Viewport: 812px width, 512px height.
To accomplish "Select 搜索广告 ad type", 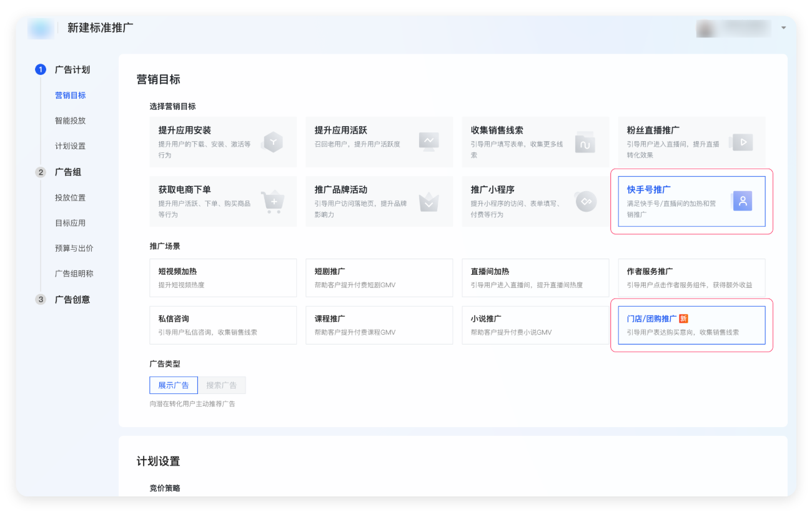I will click(x=222, y=385).
